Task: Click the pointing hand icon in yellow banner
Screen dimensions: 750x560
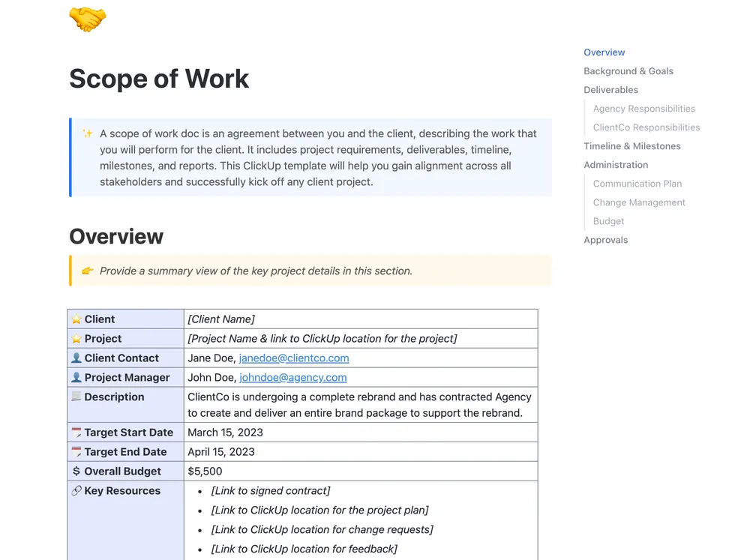Action: pyautogui.click(x=88, y=271)
